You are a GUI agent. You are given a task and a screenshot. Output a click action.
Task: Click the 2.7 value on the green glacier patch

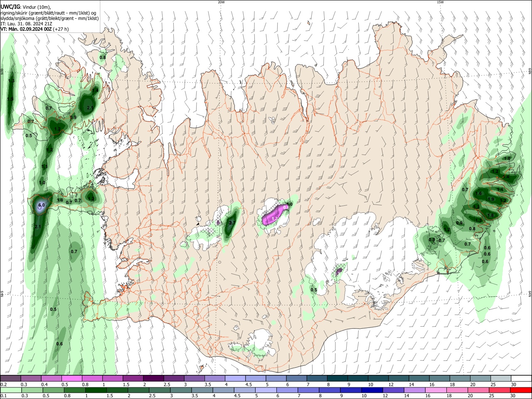(232, 223)
